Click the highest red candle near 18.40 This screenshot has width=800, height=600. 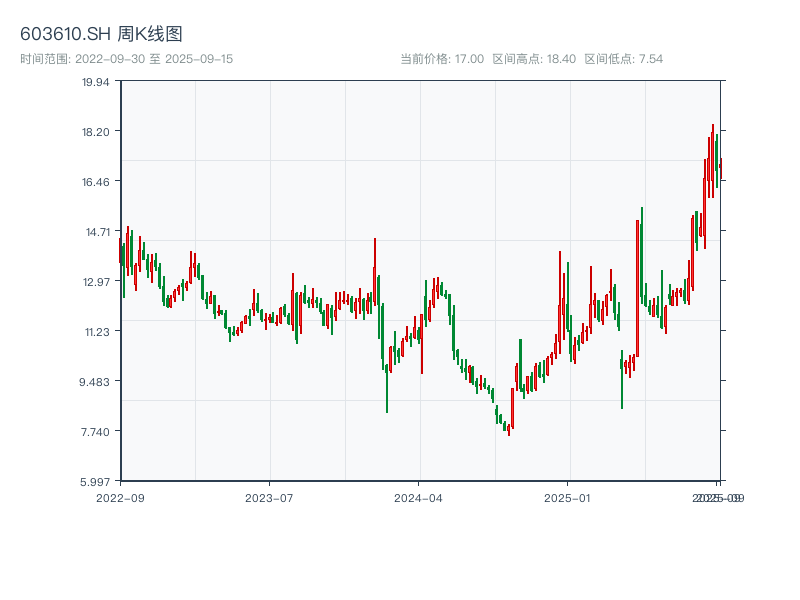click(x=713, y=161)
